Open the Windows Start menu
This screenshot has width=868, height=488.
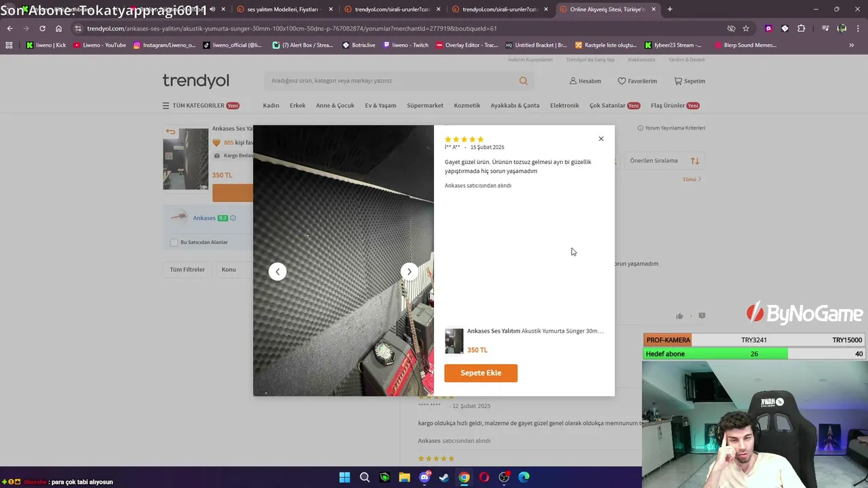click(344, 477)
